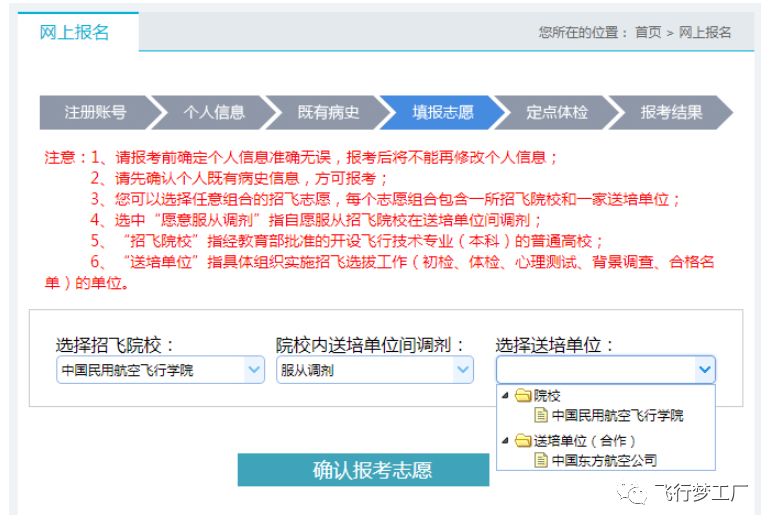Image resolution: width=773 pixels, height=526 pixels.
Task: Open the 网上报名 tab
Action: 78,32
